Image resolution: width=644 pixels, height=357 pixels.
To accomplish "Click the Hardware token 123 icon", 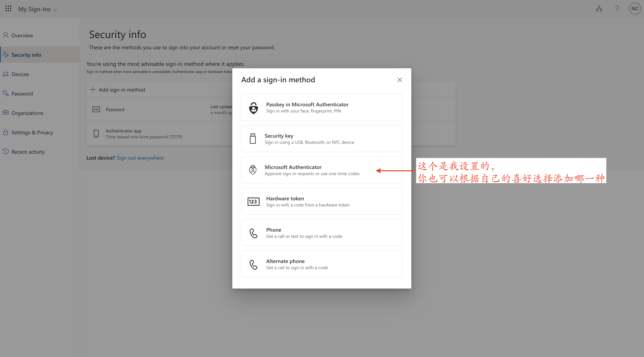I will coord(253,202).
